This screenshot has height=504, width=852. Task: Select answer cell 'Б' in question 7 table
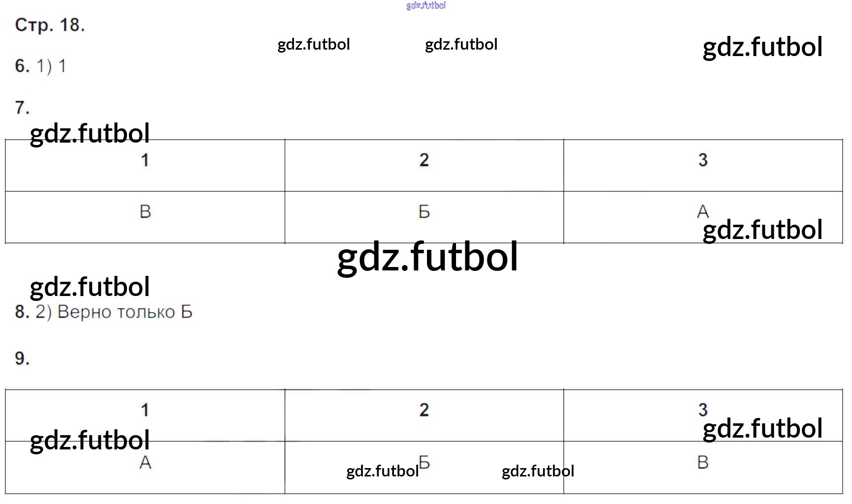424,212
